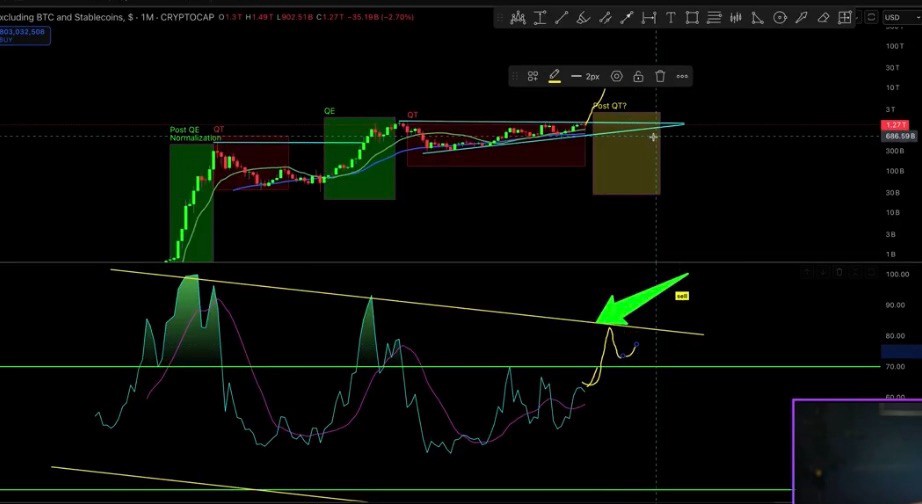Screen dimensions: 922x504
Task: Select the text tool in favorites toolbar
Action: click(670, 18)
